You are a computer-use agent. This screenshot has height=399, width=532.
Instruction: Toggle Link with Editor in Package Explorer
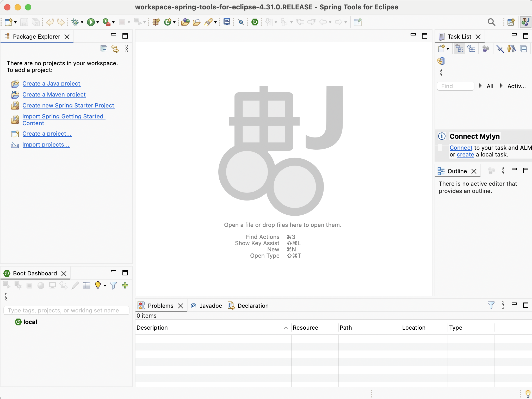[x=115, y=49]
